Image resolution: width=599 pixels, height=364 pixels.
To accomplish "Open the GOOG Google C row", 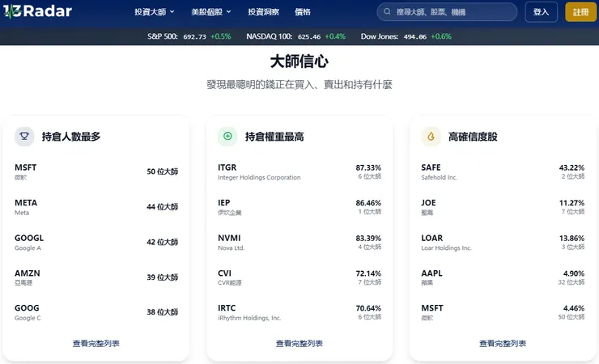I will [96, 312].
